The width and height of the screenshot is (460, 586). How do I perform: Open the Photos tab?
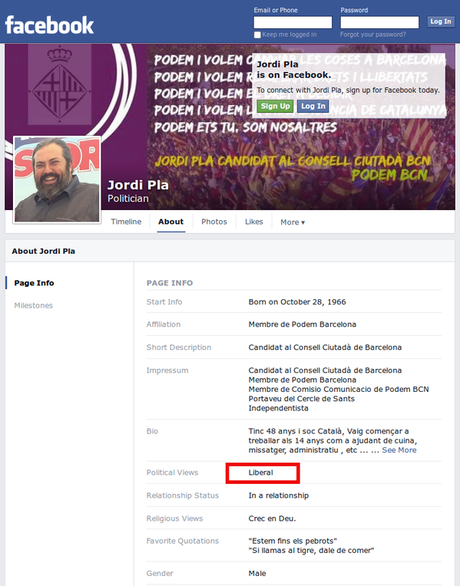(x=214, y=222)
